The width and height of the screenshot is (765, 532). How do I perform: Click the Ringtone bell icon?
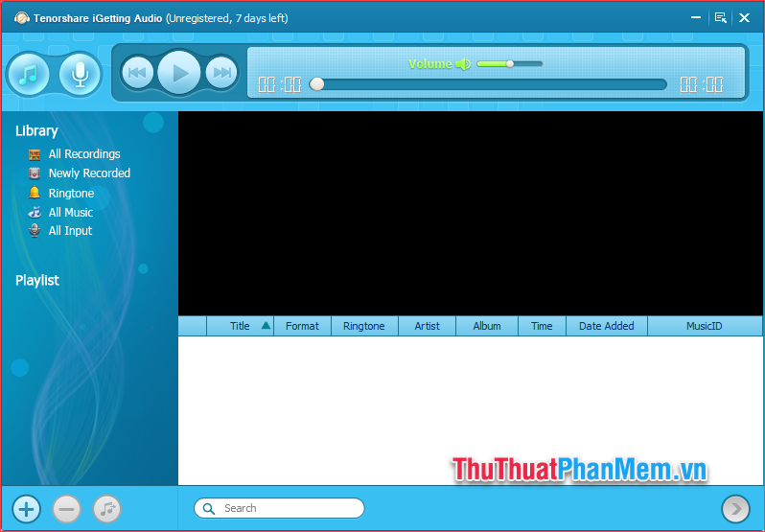coord(35,193)
